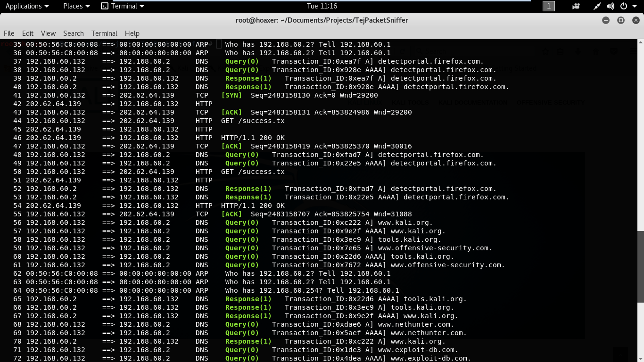Open the Search menu
This screenshot has height=362, width=644.
pyautogui.click(x=73, y=33)
